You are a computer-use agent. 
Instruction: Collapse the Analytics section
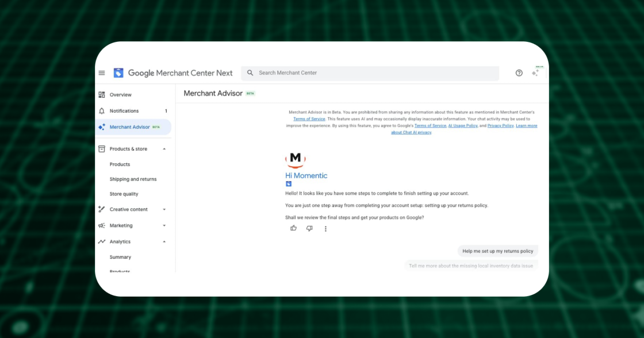click(x=164, y=242)
